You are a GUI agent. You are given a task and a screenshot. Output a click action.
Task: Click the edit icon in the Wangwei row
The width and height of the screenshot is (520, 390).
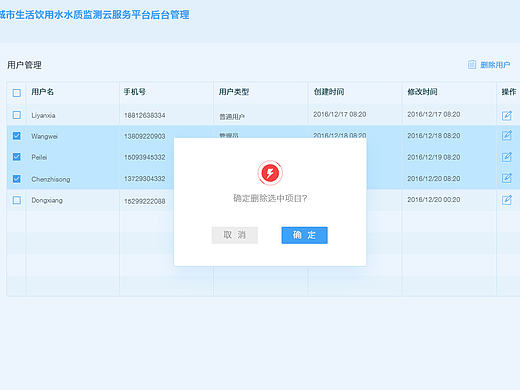tap(507, 135)
